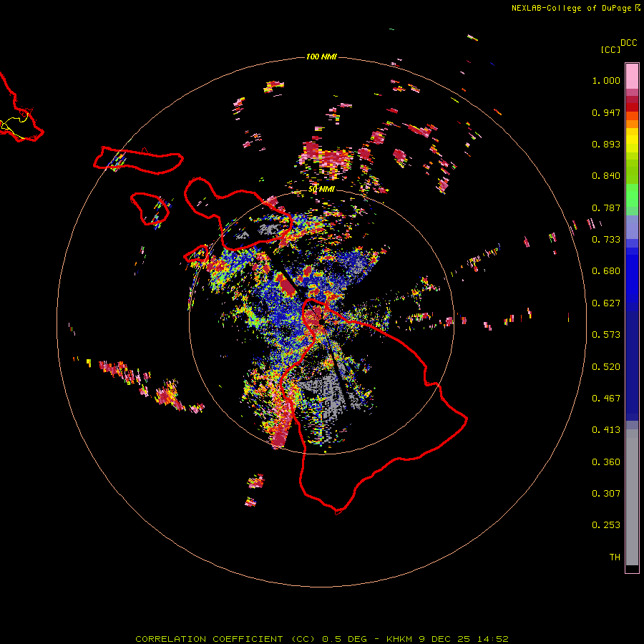644x644 pixels.
Task: Click the 0.947 legend value
Action: click(606, 112)
